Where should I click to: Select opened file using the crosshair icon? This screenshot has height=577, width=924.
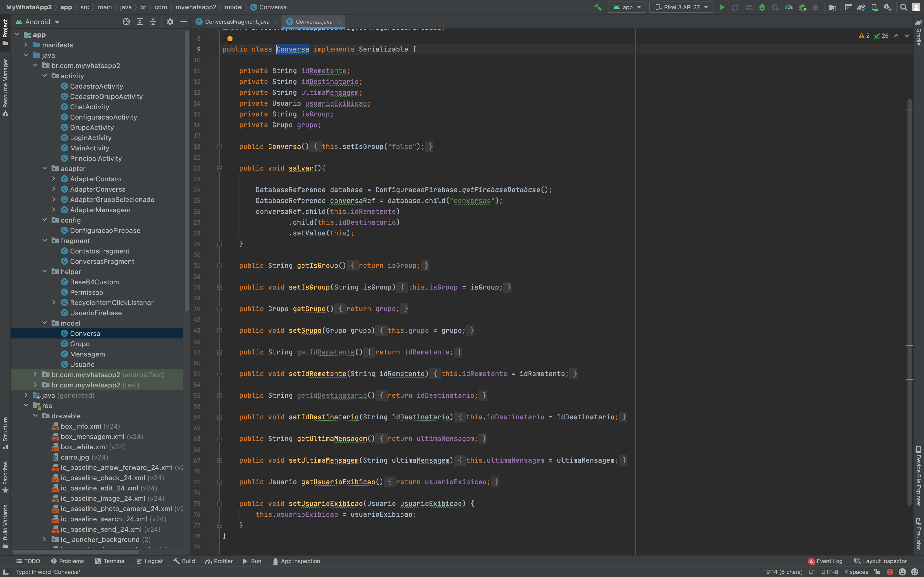[126, 22]
